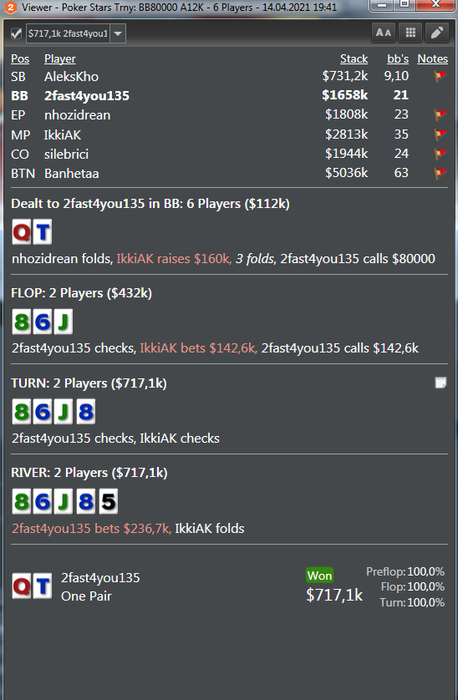
Task: Open the note flag for IkkiAK
Action: coord(440,134)
